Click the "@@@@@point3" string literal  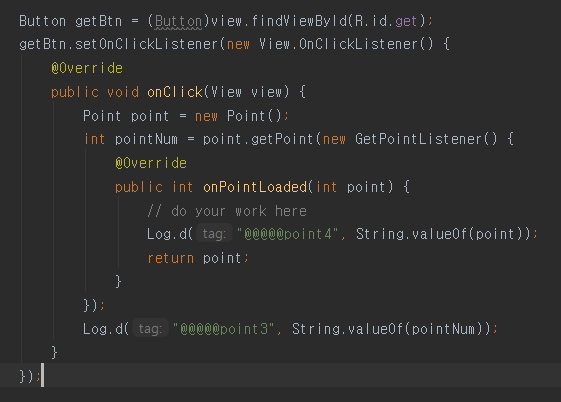click(x=223, y=329)
